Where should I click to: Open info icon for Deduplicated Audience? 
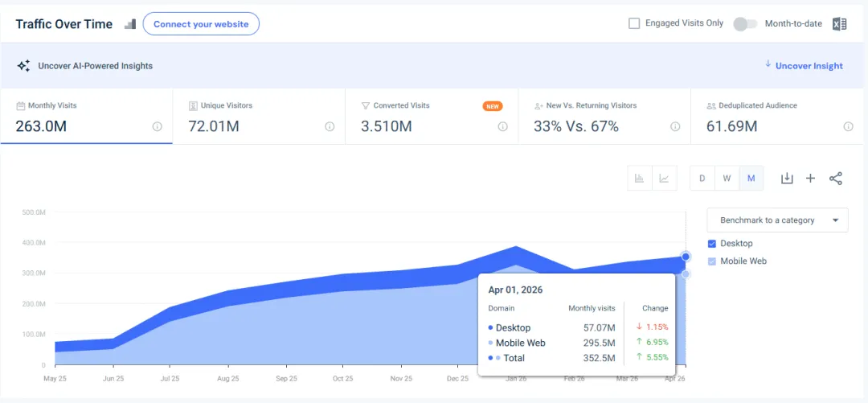click(848, 126)
